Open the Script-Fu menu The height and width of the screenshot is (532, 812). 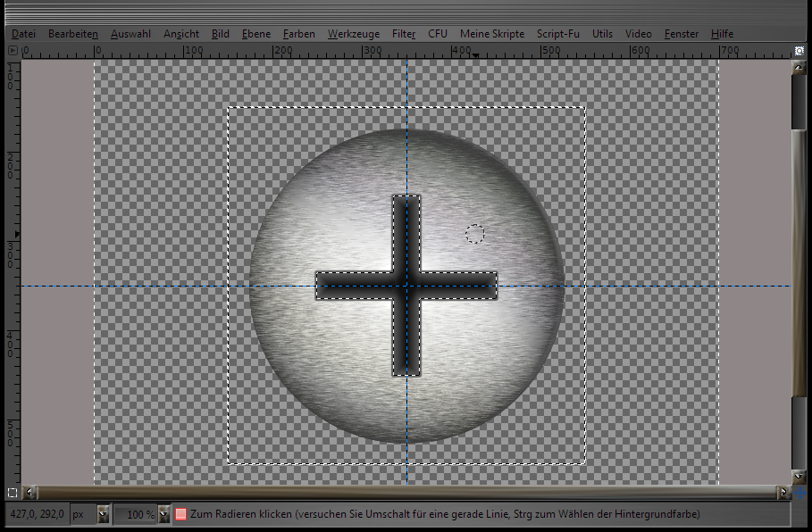tap(557, 34)
